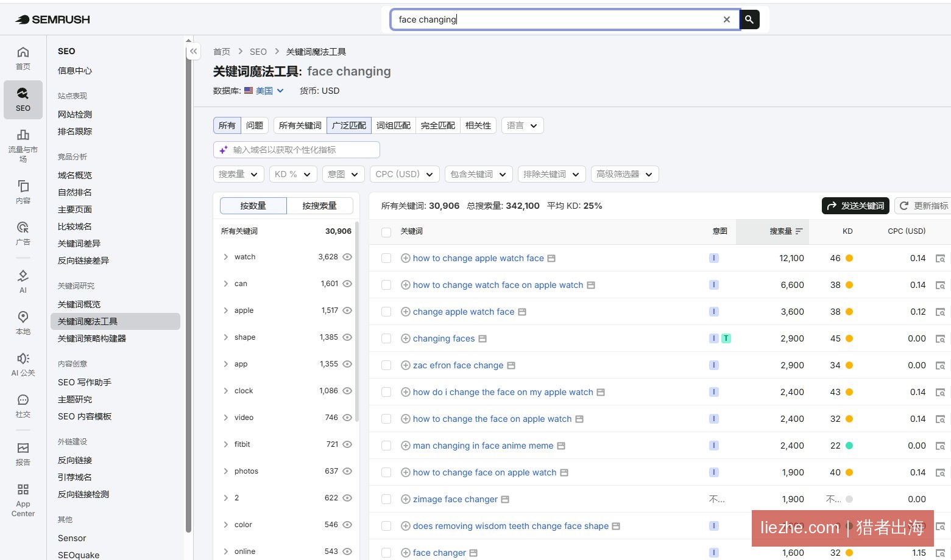Screen dimensions: 951x560
Task: Open SERP icon for 'change apple watch face'
Action: coord(522,312)
